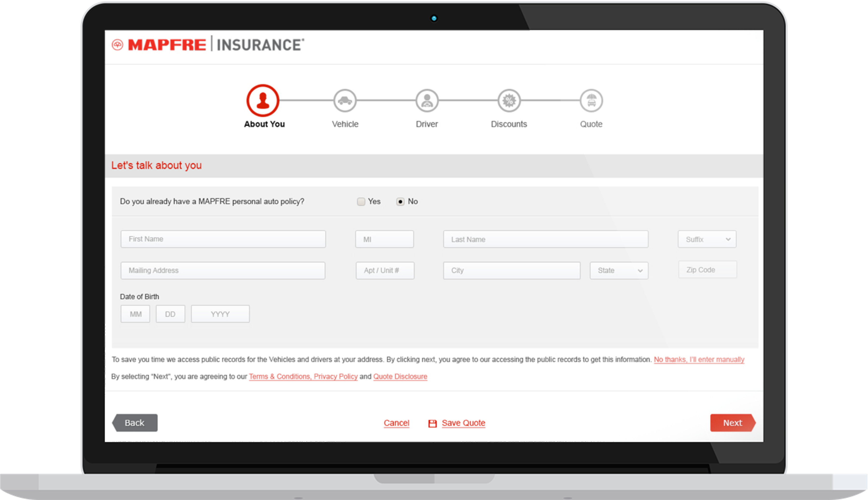This screenshot has width=868, height=500.
Task: Open the Quote Disclosure link
Action: coord(400,376)
